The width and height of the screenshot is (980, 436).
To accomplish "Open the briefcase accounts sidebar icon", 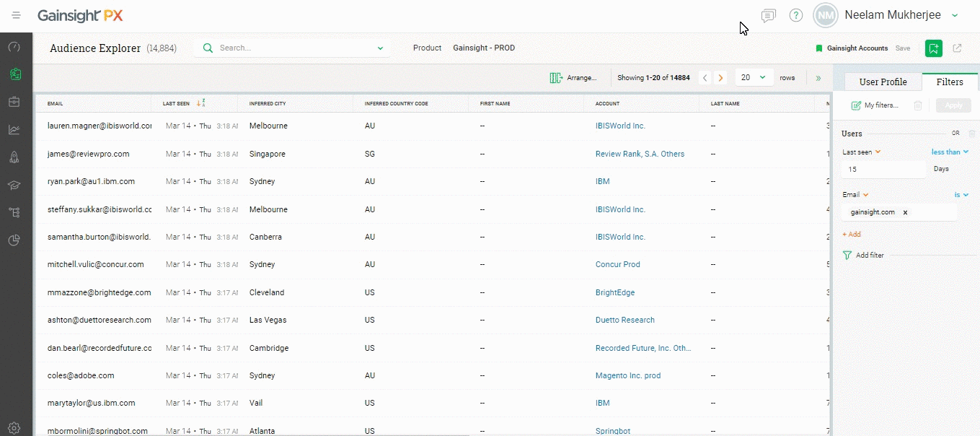I will click(14, 102).
